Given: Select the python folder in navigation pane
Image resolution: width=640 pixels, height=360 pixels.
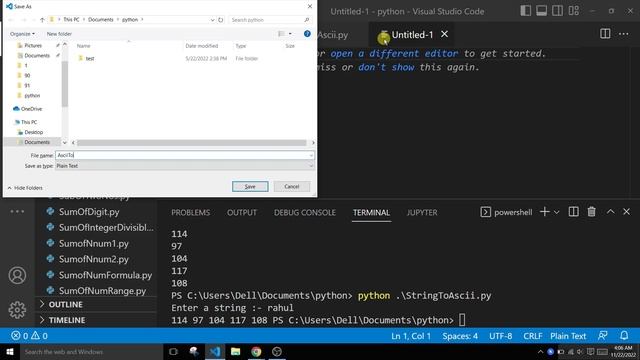Looking at the screenshot, I should tap(32, 96).
